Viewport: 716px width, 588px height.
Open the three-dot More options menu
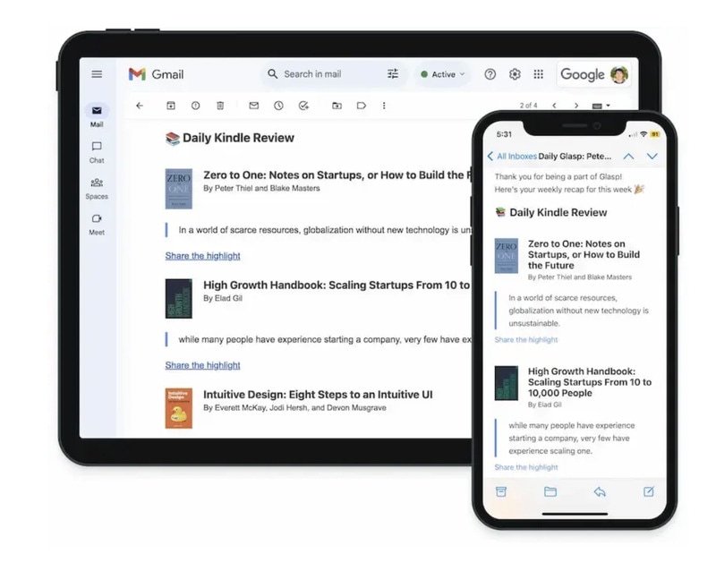tap(384, 106)
